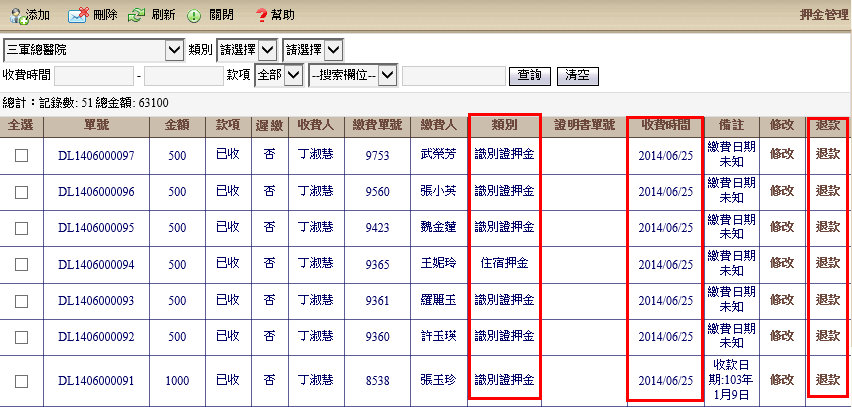
Task: Click the 關閉 (Close) toolbar icon
Action: [x=210, y=15]
